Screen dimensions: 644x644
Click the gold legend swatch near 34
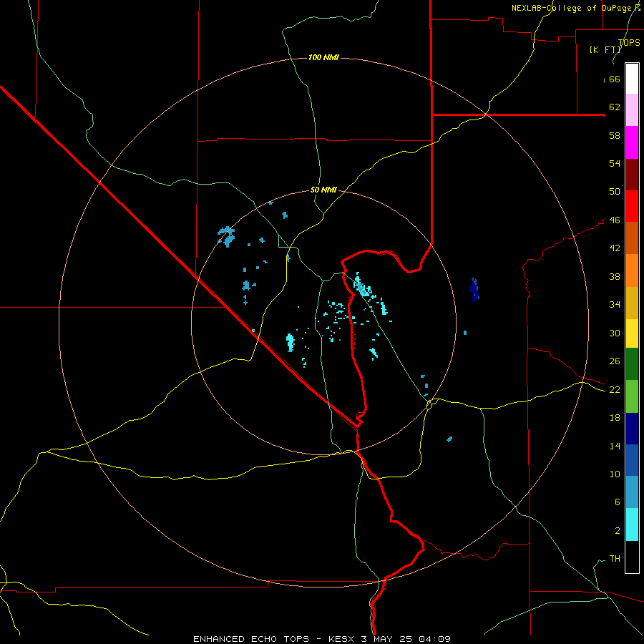tap(632, 303)
